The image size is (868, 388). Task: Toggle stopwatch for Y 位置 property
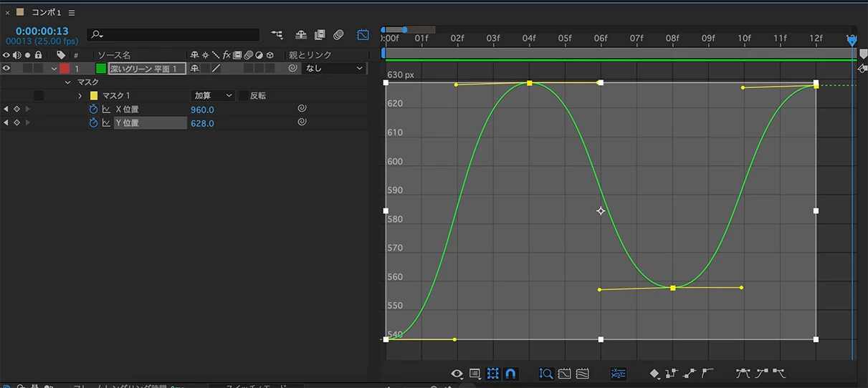click(92, 123)
